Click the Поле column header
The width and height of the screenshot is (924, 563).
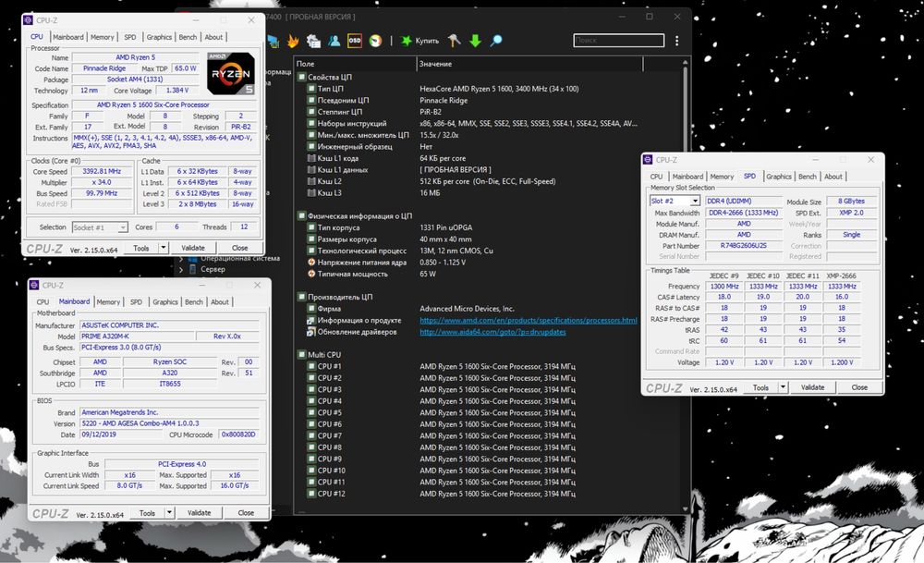pyautogui.click(x=355, y=64)
